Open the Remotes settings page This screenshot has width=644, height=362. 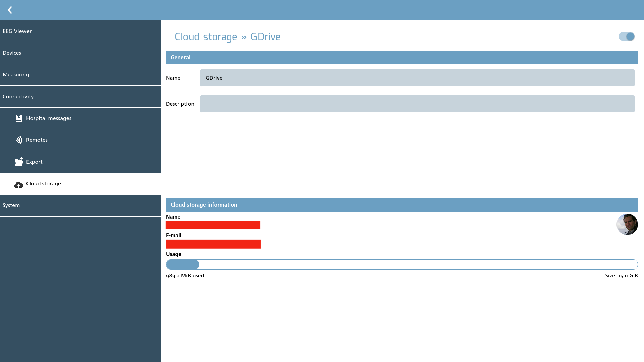86,140
